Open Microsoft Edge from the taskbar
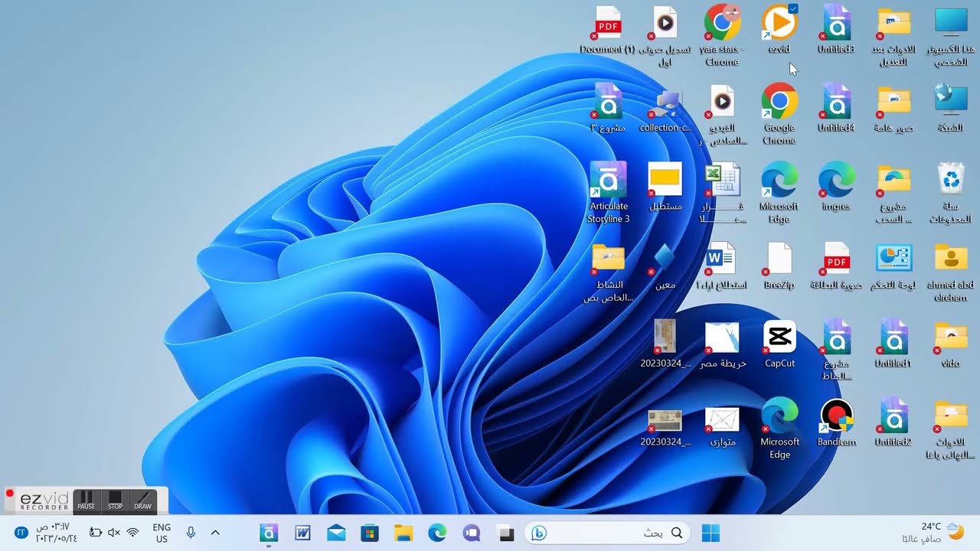This screenshot has width=980, height=551. click(437, 533)
